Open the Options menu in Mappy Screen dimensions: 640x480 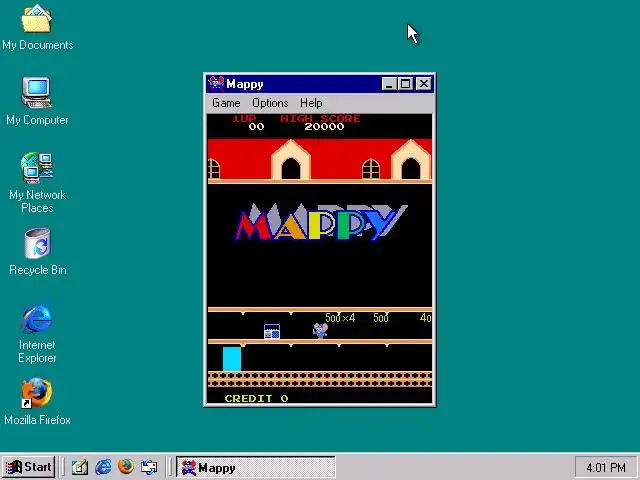270,103
